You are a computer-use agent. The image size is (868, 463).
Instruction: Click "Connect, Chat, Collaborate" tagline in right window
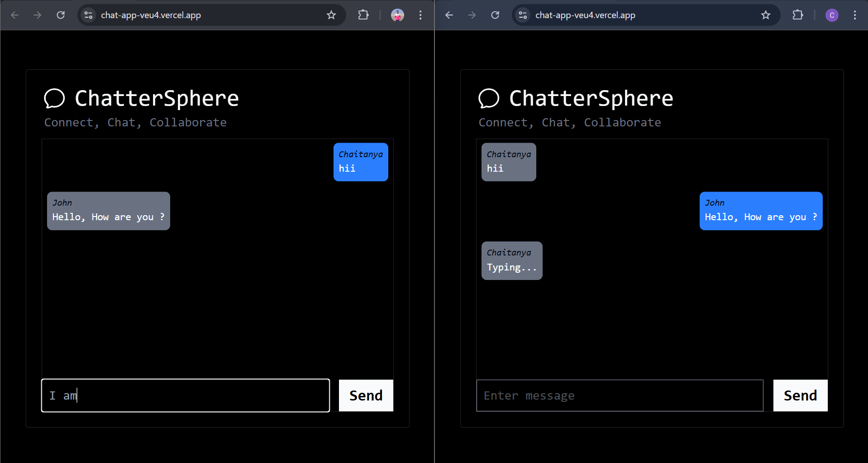(x=570, y=123)
